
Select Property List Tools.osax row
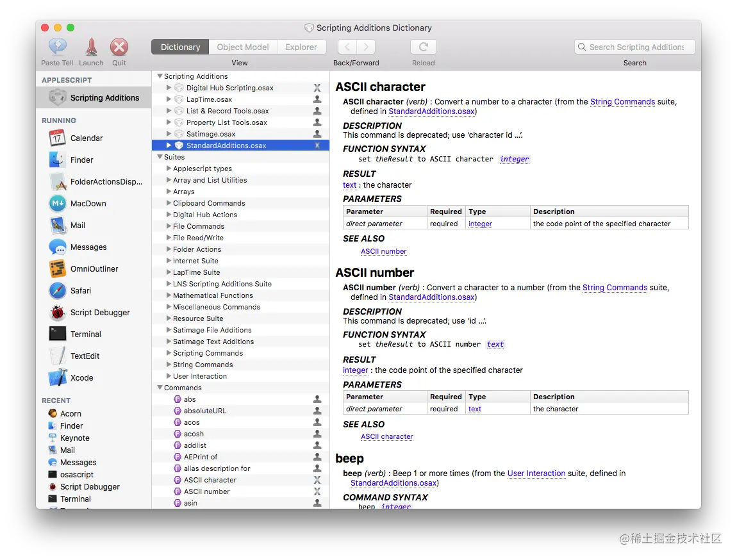[240, 122]
